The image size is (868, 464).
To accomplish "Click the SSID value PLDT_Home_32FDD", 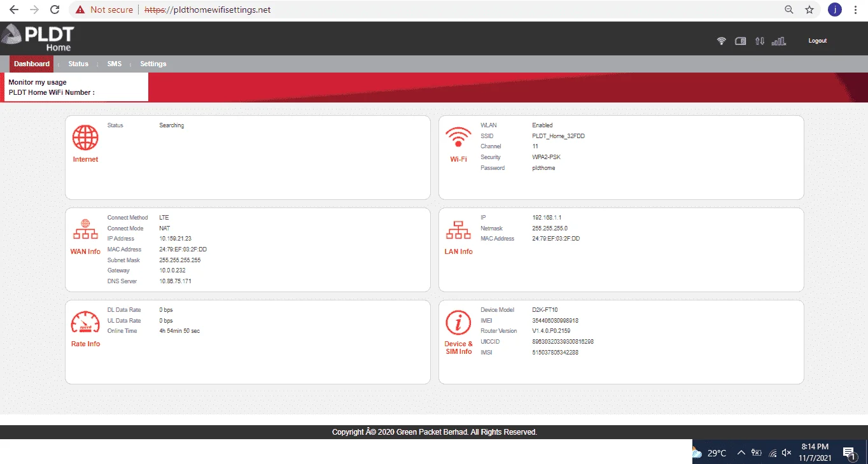I will (558, 136).
